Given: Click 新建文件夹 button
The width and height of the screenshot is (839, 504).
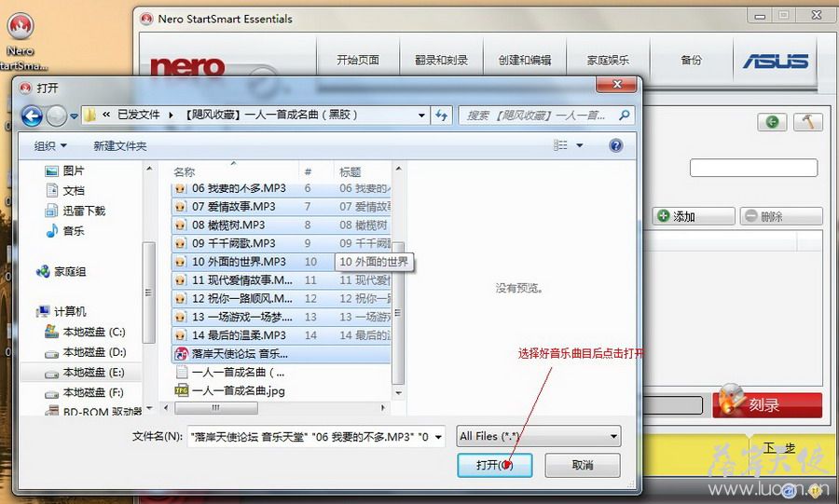Looking at the screenshot, I should click(x=120, y=146).
